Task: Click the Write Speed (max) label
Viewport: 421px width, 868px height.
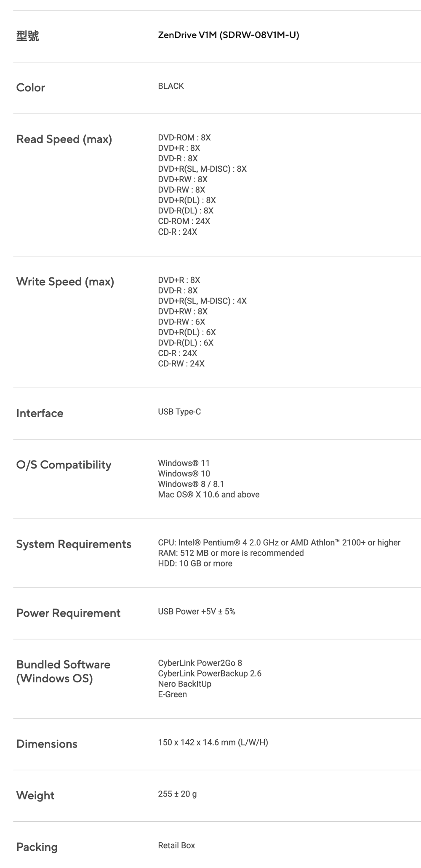Action: click(65, 282)
